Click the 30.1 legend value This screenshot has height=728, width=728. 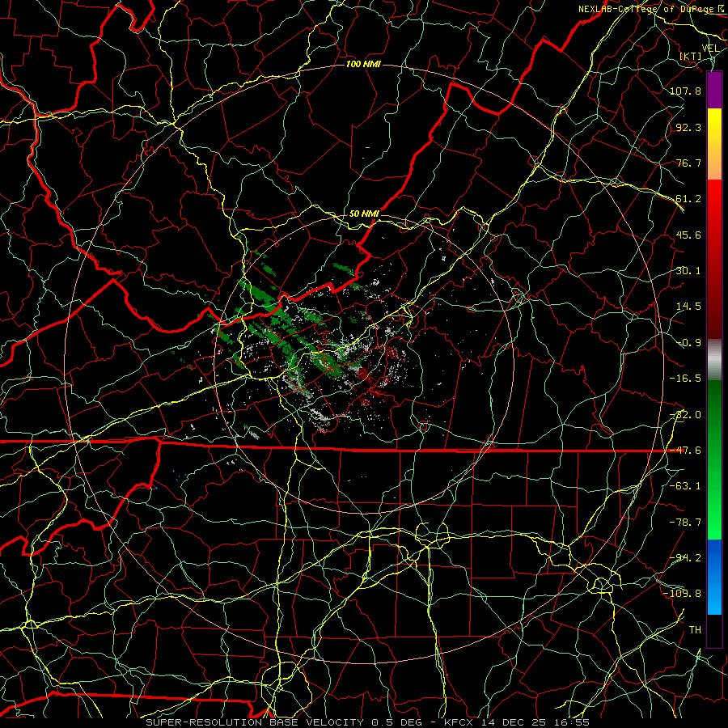(688, 271)
